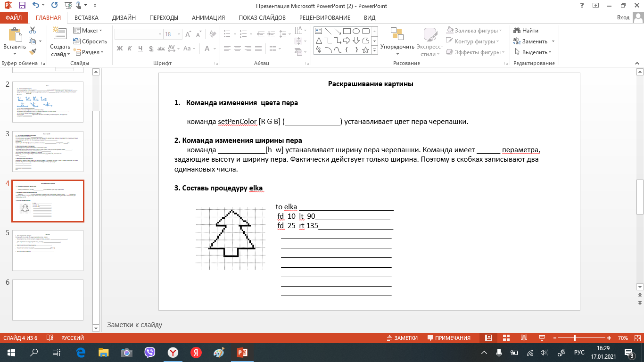Open the ФАЙЛ tab

pyautogui.click(x=14, y=18)
